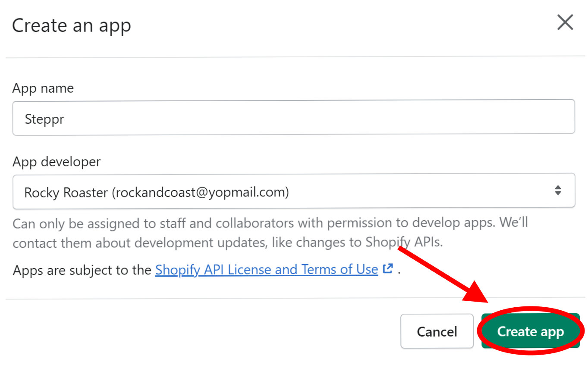The width and height of the screenshot is (588, 368).
Task: Click the "development updates" helper text line
Action: click(228, 242)
